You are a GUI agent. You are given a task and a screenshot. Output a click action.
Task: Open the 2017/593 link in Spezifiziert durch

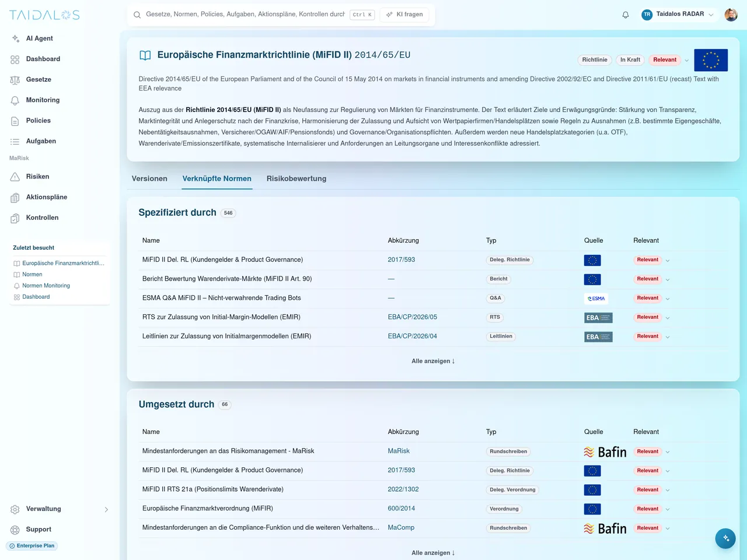click(402, 260)
